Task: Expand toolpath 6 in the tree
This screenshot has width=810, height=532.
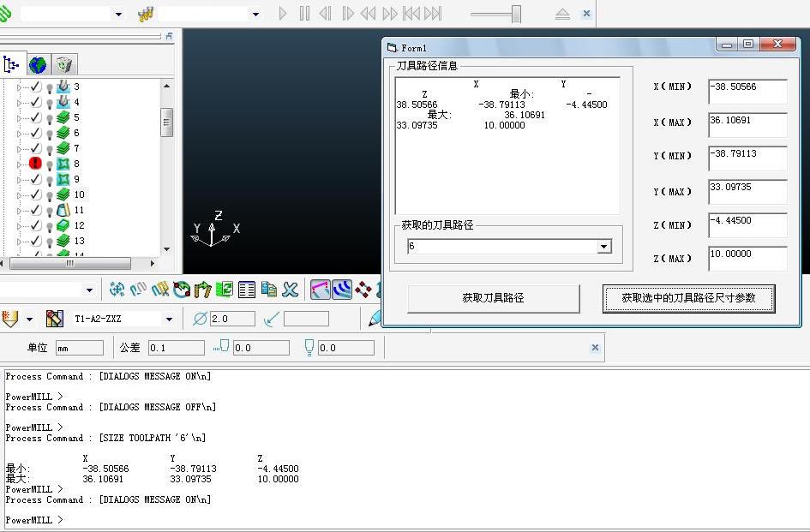Action: pyautogui.click(x=19, y=134)
